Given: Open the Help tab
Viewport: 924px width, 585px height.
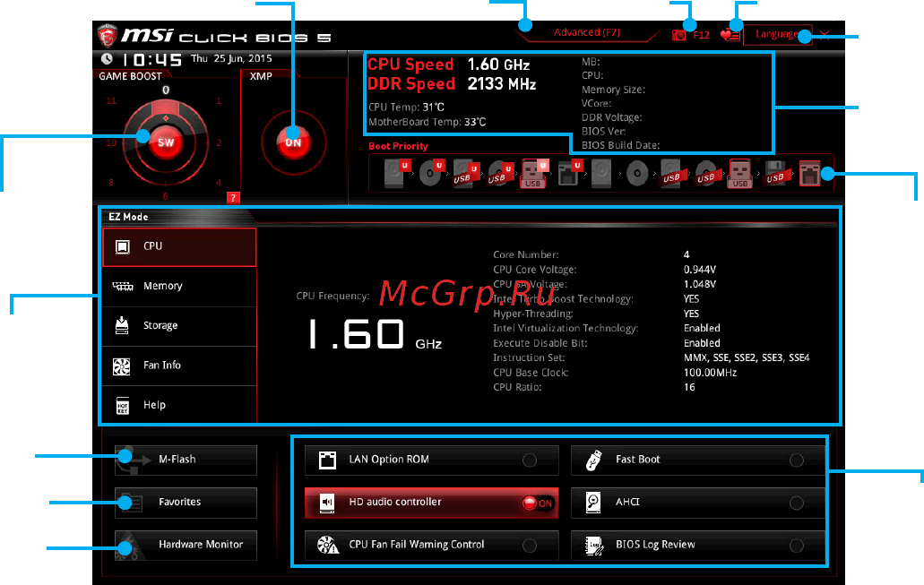Looking at the screenshot, I should pos(179,405).
